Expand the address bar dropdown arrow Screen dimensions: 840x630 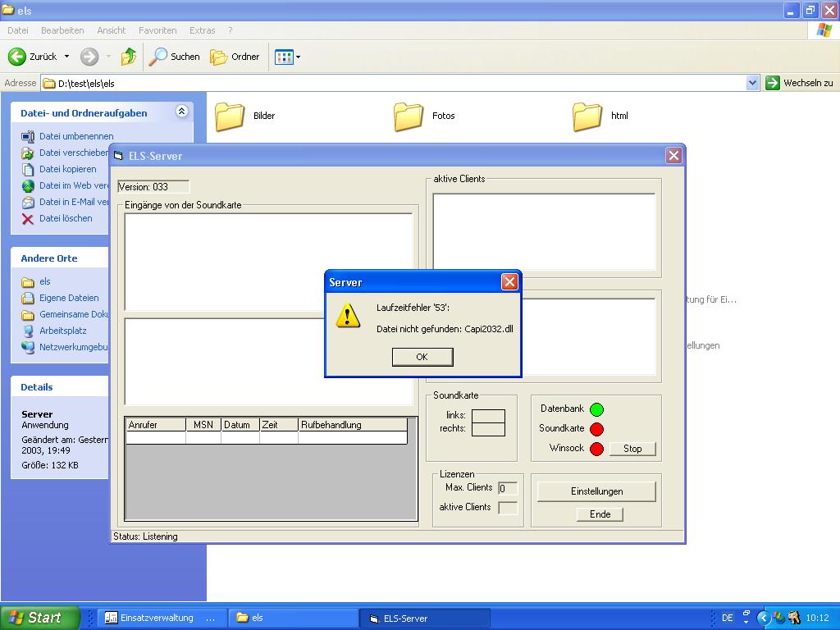pos(752,83)
